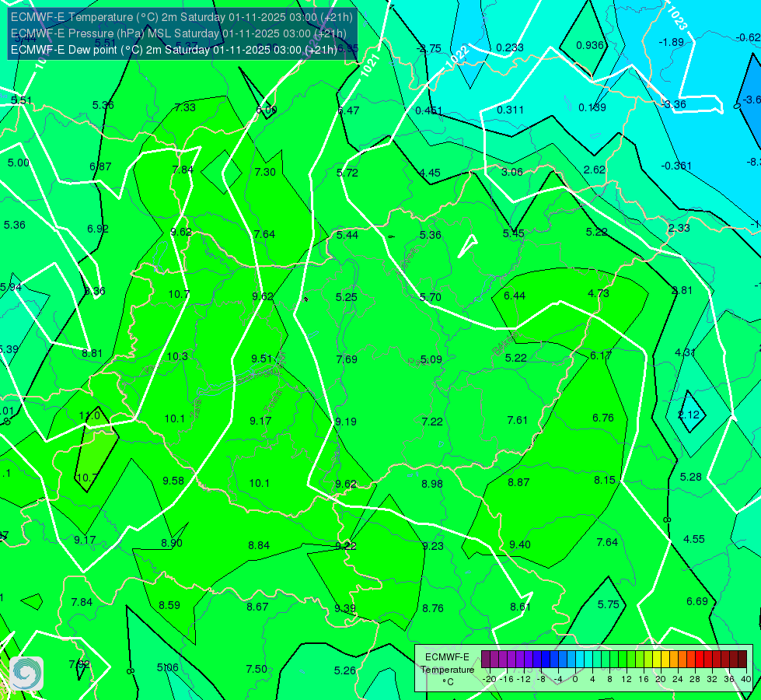This screenshot has width=761, height=700.
Task: Click the 7.30 temperature value
Action: pos(265,172)
